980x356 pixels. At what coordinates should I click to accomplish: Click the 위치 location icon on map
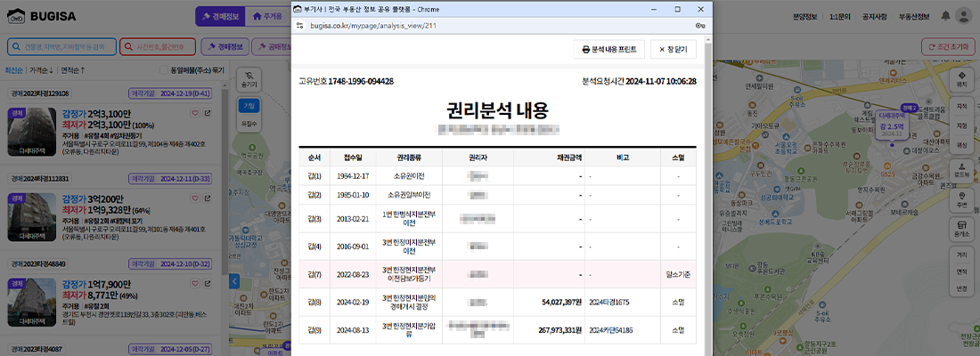point(961,79)
